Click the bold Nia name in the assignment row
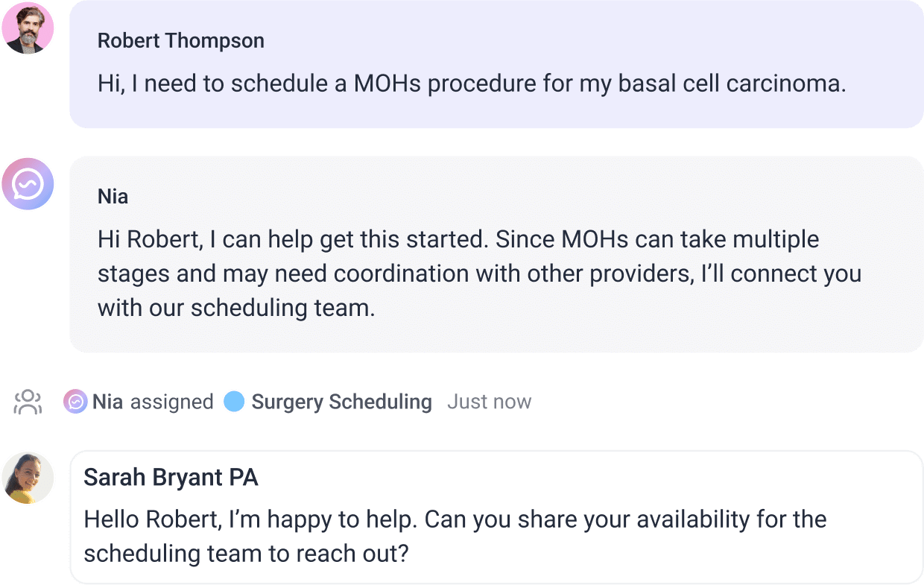 (107, 401)
